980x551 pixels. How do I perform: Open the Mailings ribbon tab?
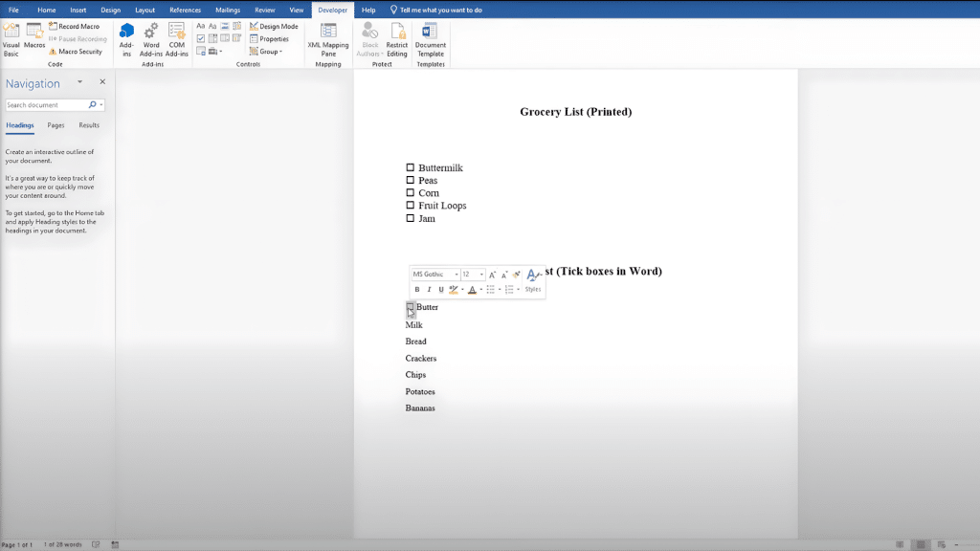(x=226, y=9)
